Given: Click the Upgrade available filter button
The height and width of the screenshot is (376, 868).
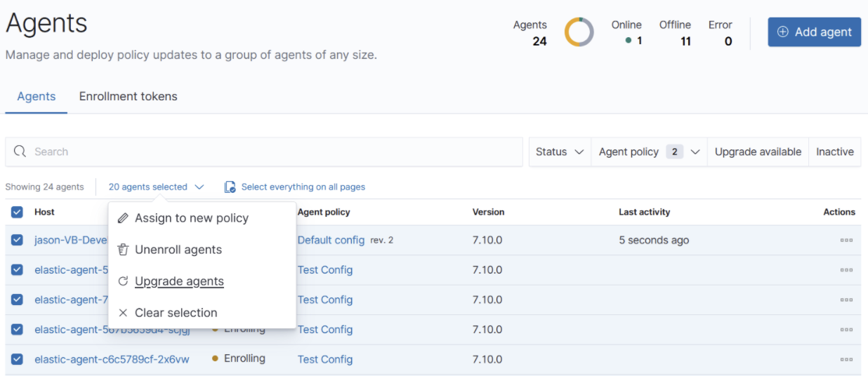Looking at the screenshot, I should point(758,152).
